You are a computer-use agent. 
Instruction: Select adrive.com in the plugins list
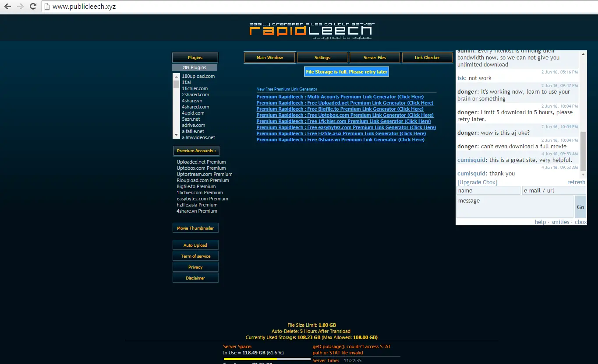coord(194,125)
